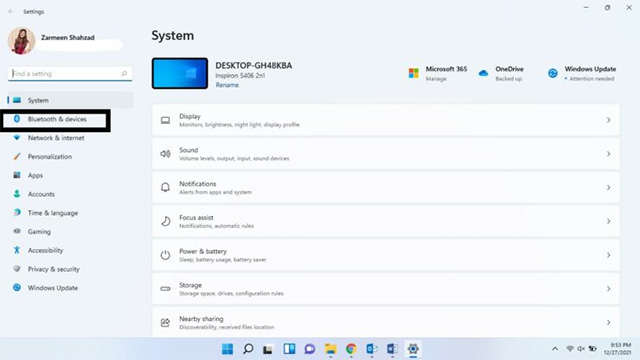Click the Focus assist moon icon
This screenshot has height=360, width=640.
(x=165, y=221)
